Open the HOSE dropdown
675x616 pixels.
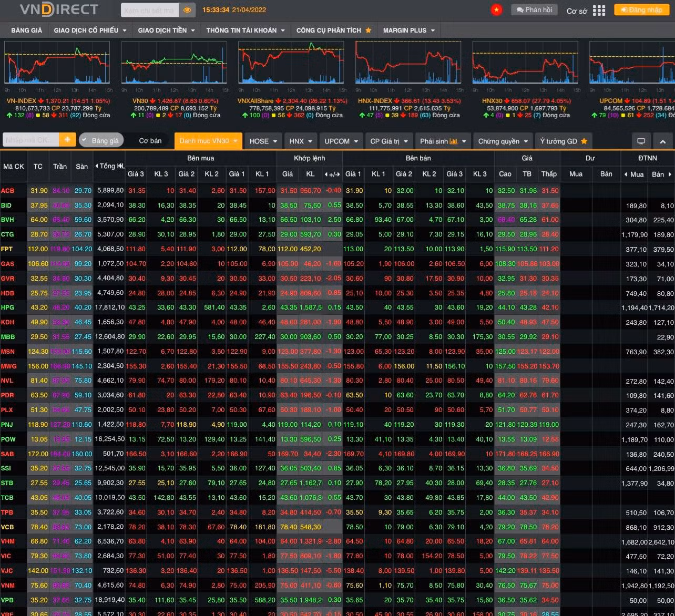pos(263,141)
